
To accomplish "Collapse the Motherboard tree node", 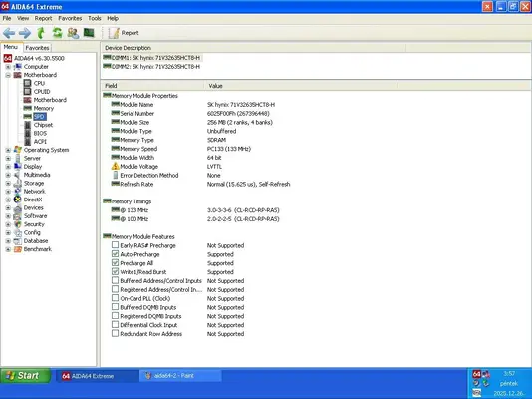I will pyautogui.click(x=8, y=75).
